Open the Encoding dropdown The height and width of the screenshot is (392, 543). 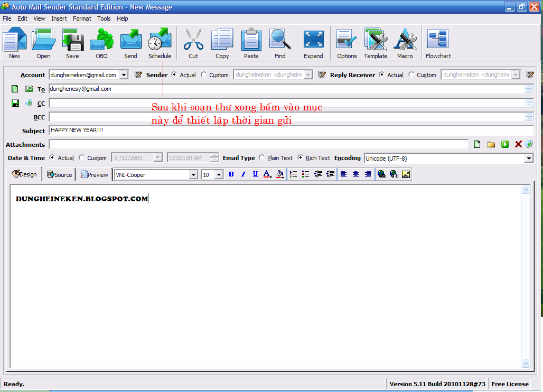click(x=529, y=158)
